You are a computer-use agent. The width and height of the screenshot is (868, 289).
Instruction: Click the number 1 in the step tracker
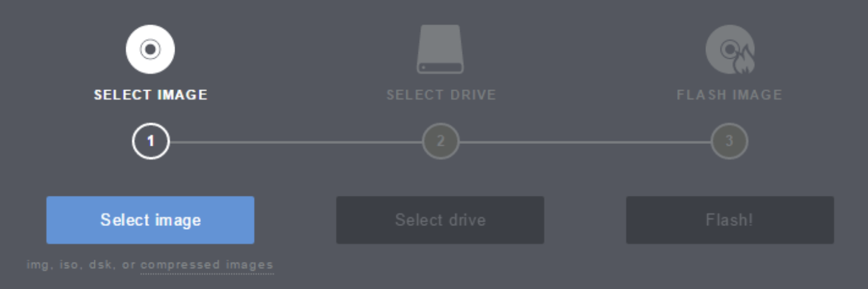tap(150, 141)
